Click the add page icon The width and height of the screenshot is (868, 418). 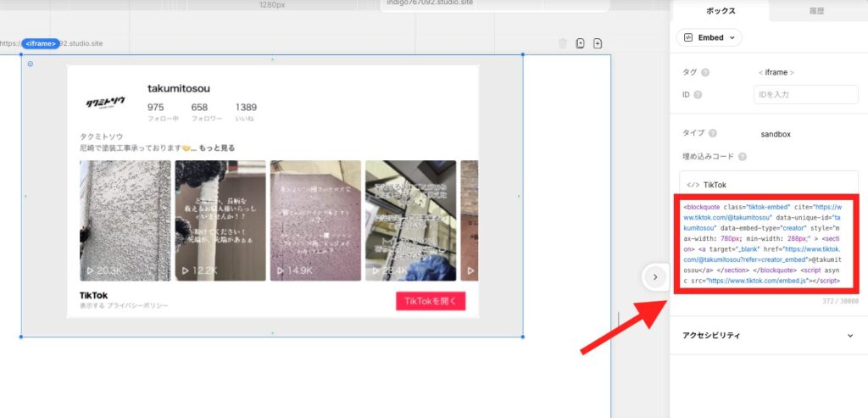[x=598, y=44]
